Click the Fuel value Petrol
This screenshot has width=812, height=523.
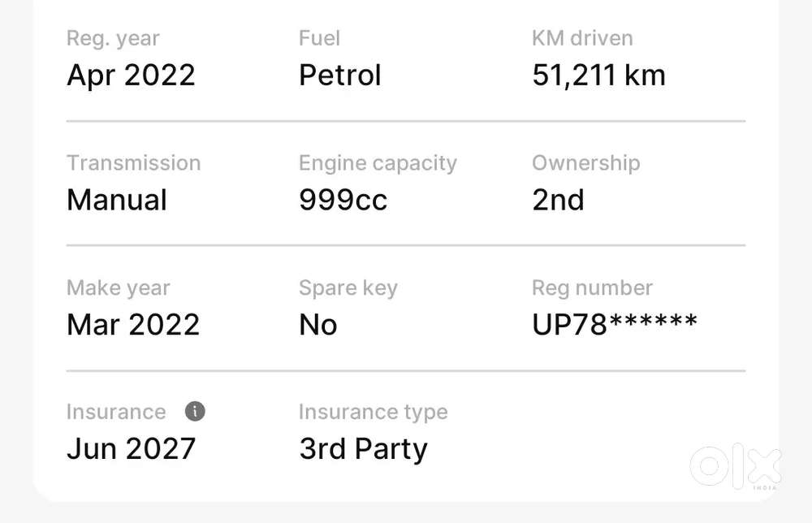(340, 75)
